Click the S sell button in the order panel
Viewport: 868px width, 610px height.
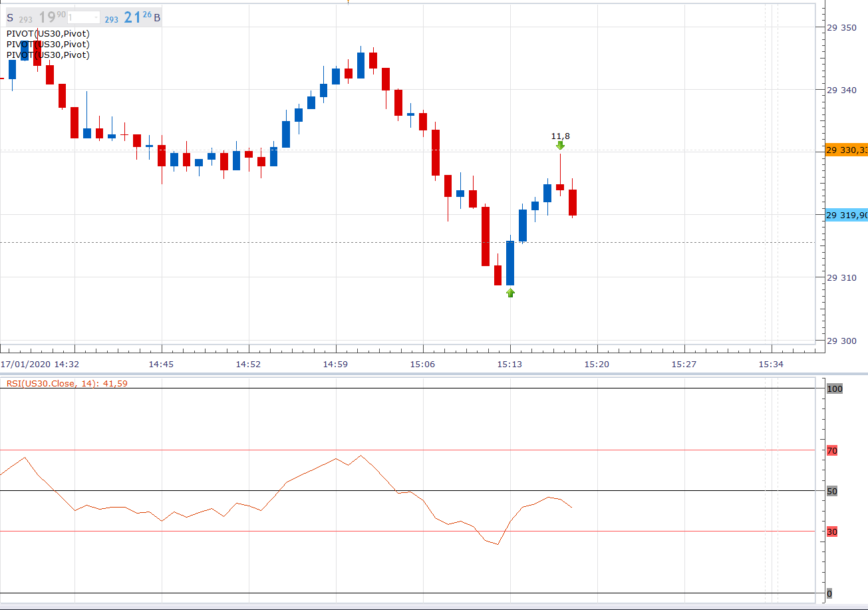coord(10,18)
